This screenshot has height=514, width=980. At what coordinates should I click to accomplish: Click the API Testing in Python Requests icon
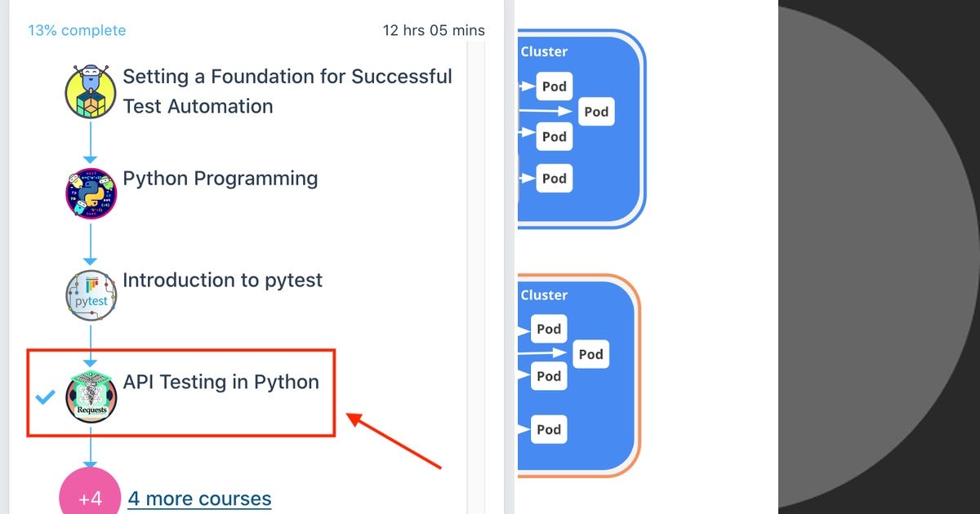[x=91, y=397]
